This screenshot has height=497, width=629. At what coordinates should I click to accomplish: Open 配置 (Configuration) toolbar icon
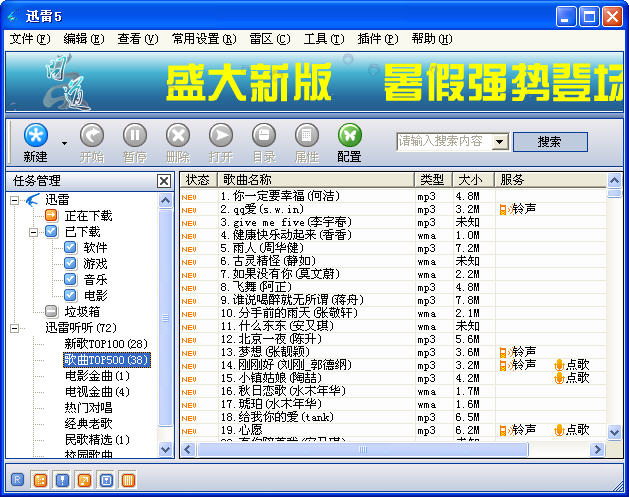click(350, 135)
